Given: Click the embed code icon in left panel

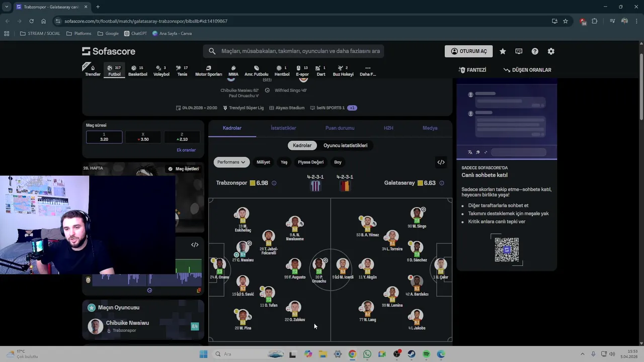Looking at the screenshot, I should 195,245.
